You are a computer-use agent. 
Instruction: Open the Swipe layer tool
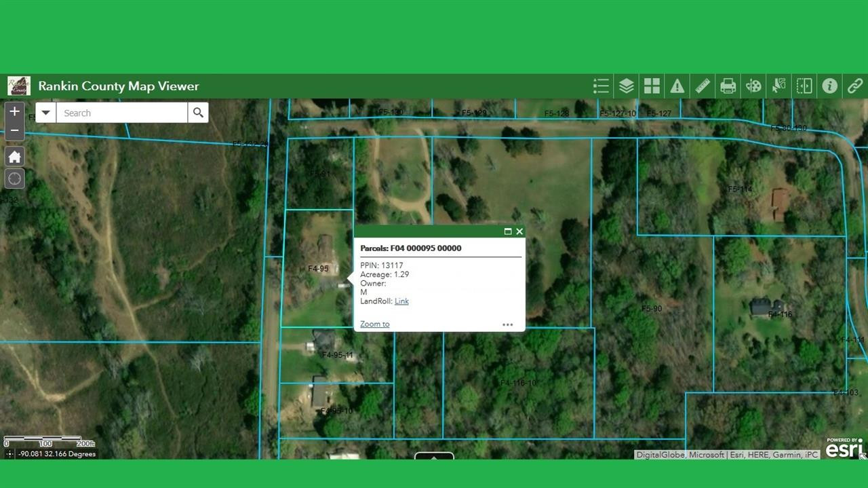pos(804,86)
